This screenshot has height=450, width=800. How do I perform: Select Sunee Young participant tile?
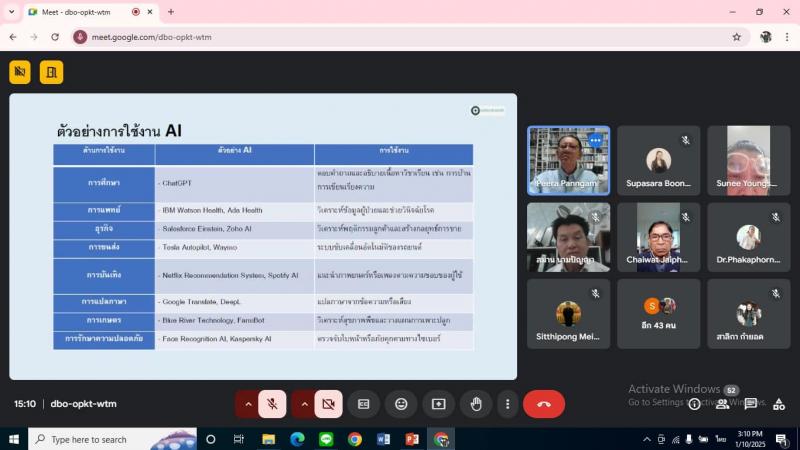click(x=748, y=161)
